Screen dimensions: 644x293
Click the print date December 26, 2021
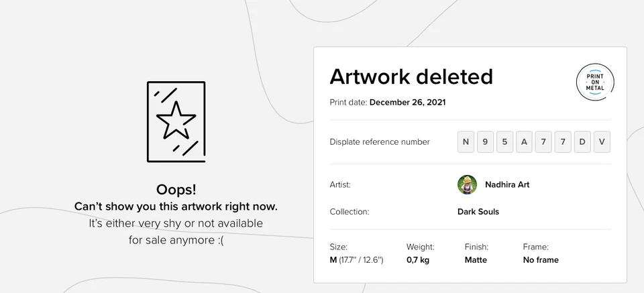coord(407,103)
